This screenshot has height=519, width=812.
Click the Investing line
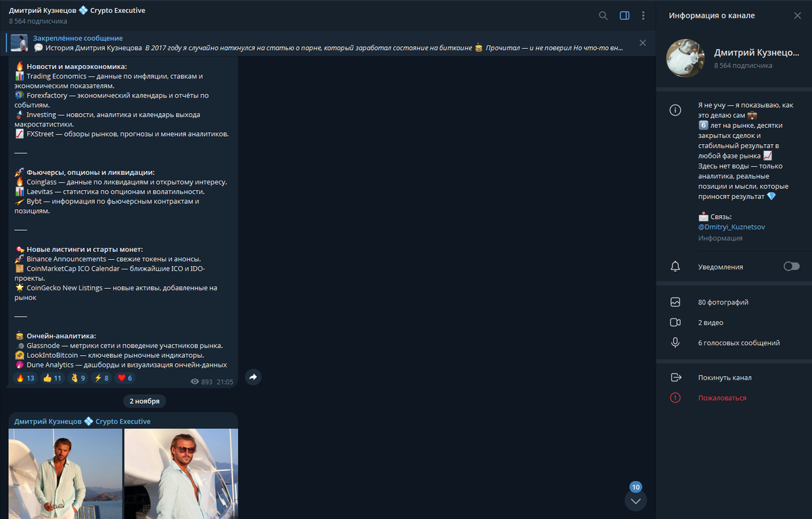click(x=107, y=120)
